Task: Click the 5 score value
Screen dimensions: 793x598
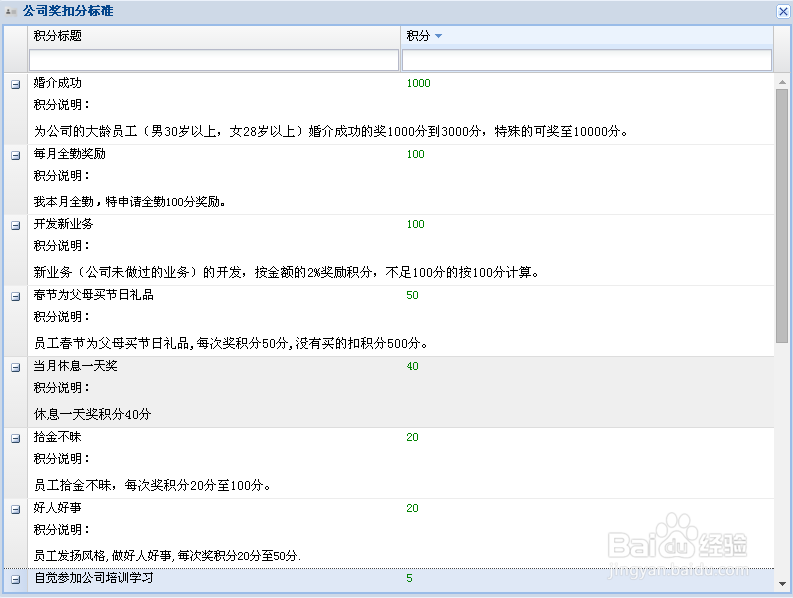Action: [x=409, y=578]
